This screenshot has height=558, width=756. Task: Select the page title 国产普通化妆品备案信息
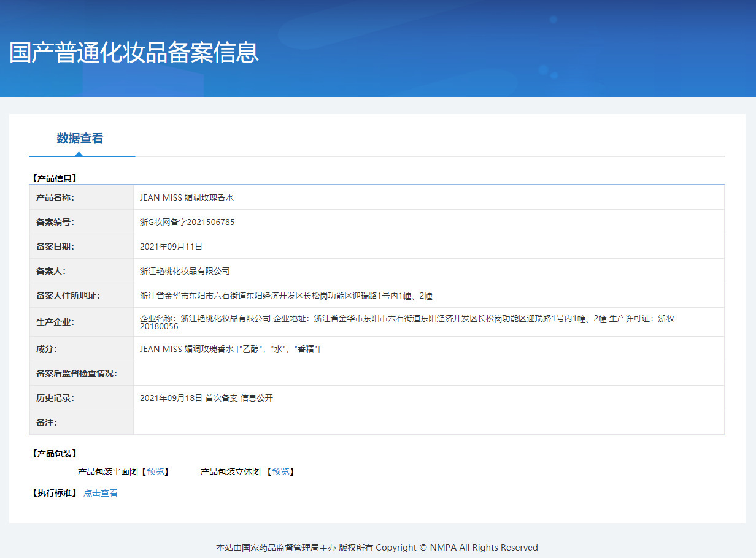[133, 54]
